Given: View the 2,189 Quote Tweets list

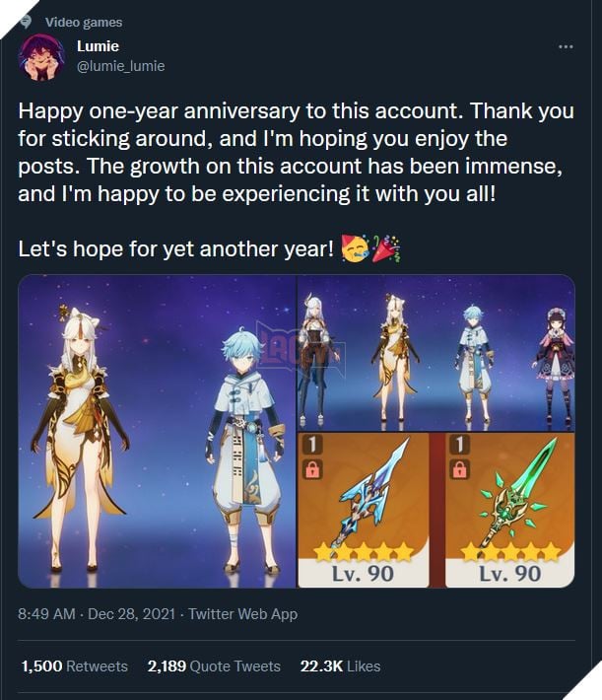Looking at the screenshot, I should click(214, 666).
